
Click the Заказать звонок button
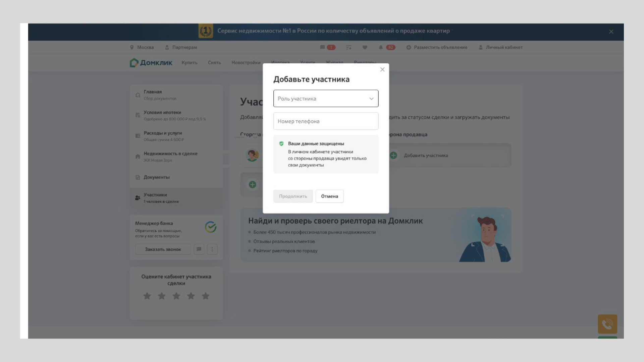163,249
